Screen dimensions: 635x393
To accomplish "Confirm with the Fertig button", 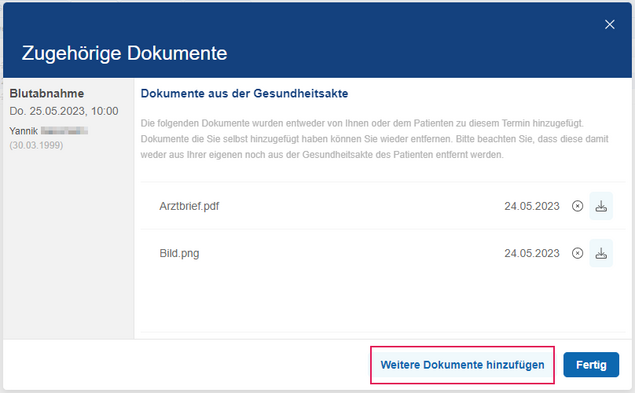I will coord(591,365).
